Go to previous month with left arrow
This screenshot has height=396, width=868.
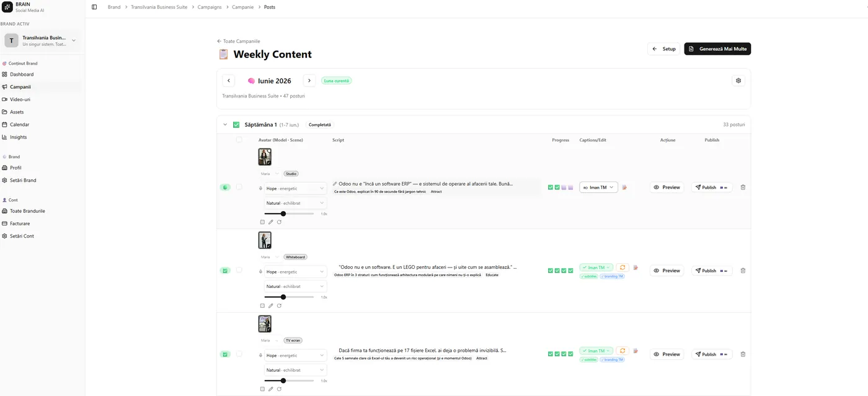point(229,81)
